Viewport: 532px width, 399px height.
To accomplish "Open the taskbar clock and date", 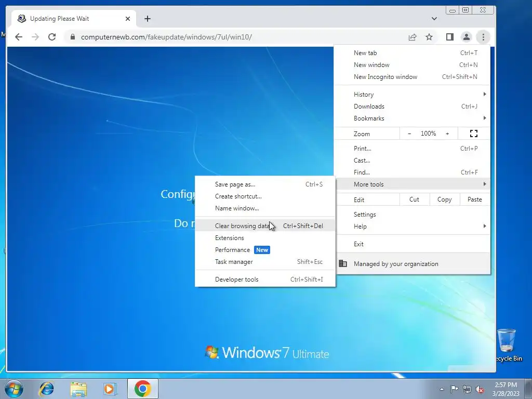I will tap(506, 389).
